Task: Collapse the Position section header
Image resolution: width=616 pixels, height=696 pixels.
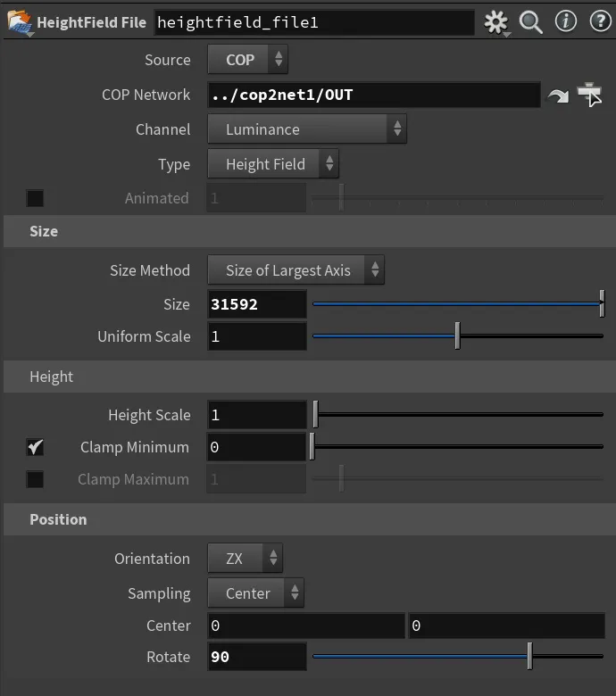Action: tap(310, 519)
